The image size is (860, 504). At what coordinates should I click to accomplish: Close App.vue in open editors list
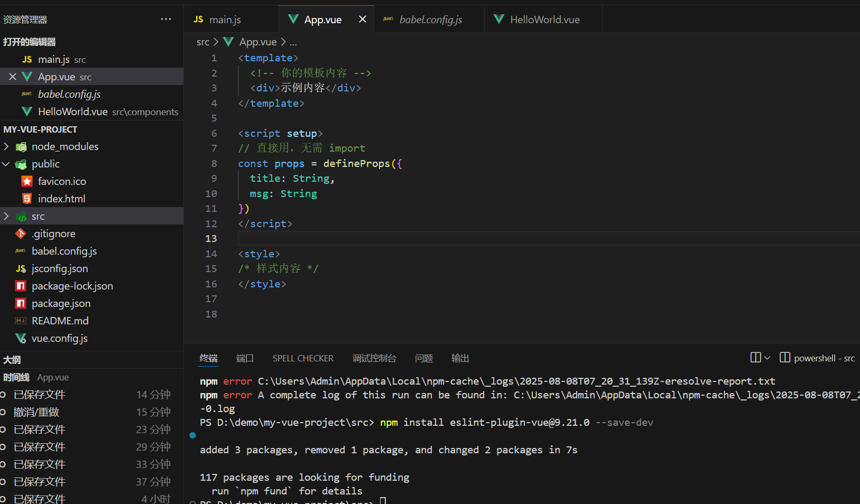click(13, 77)
